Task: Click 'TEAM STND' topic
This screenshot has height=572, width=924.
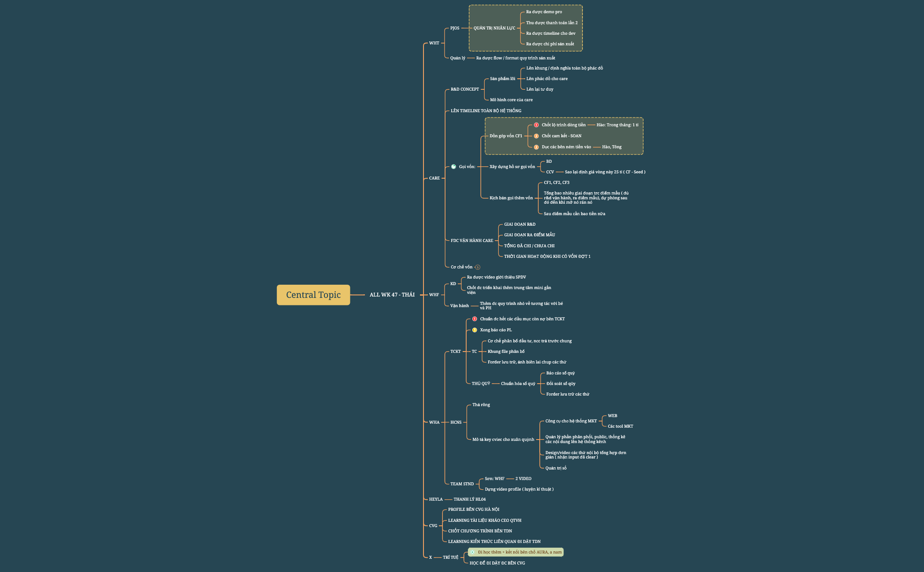Action: click(462, 484)
